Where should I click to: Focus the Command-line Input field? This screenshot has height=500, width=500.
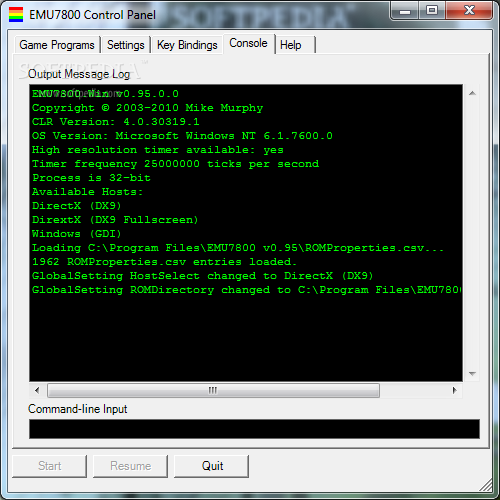254,429
